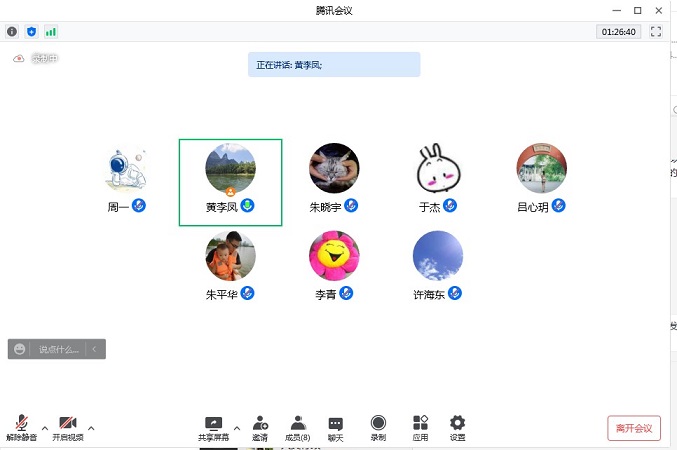Turn on camera via 开启视频
Screen dimensions: 677x450
[67, 428]
